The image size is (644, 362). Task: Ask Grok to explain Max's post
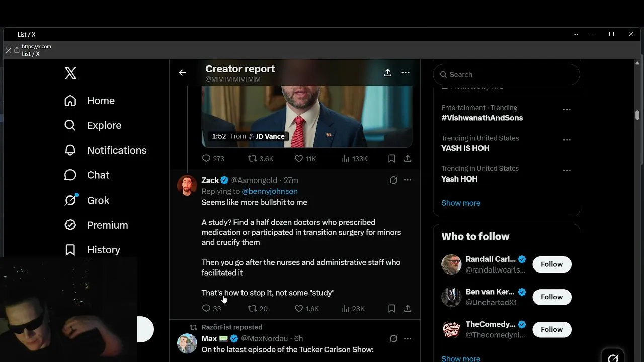(x=393, y=338)
